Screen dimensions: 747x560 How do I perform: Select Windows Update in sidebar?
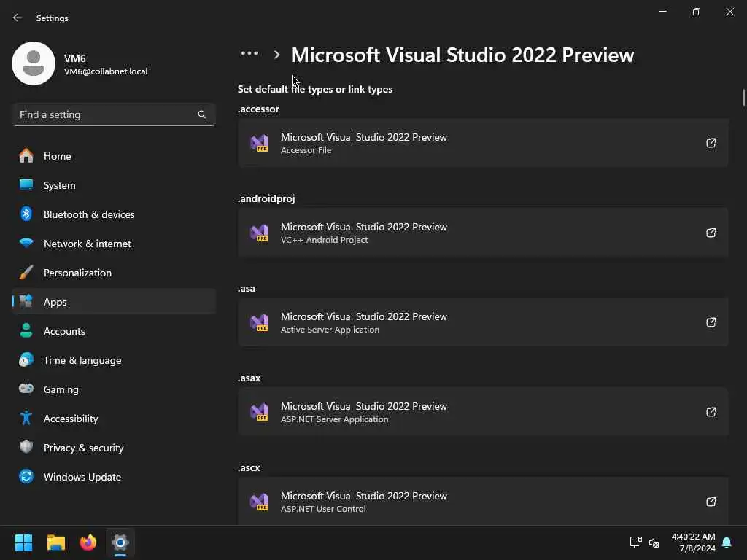(x=82, y=477)
